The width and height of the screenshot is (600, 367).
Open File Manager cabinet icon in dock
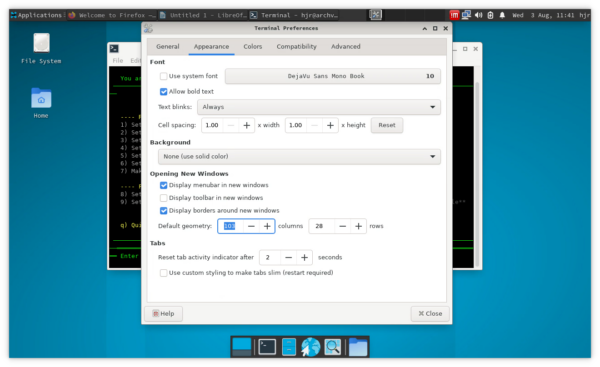coord(289,347)
